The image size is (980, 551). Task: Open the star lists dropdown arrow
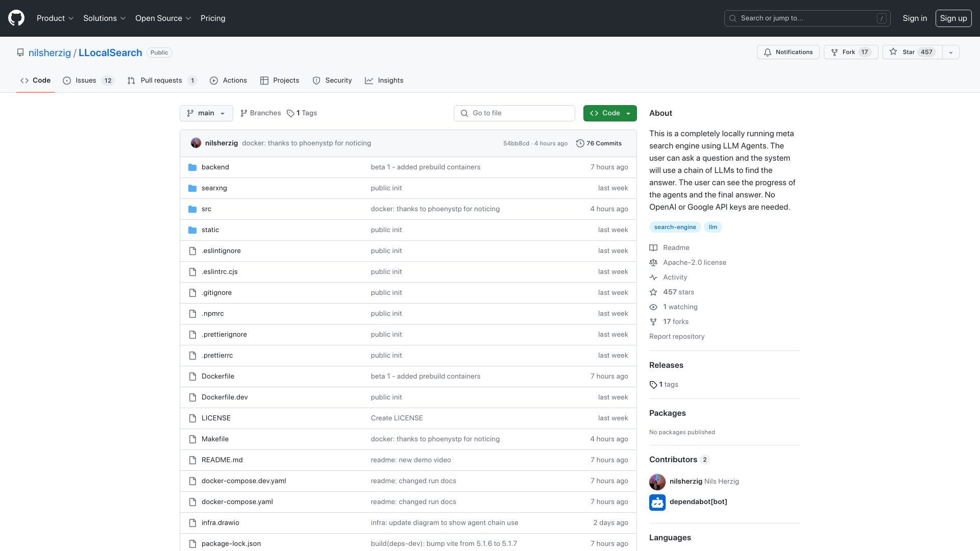click(x=951, y=53)
